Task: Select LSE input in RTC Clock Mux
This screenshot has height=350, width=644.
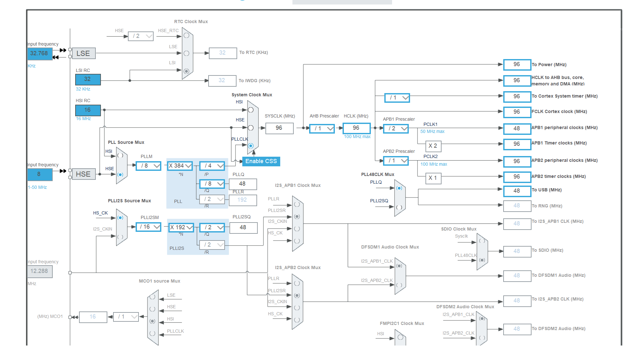Action: pos(186,53)
